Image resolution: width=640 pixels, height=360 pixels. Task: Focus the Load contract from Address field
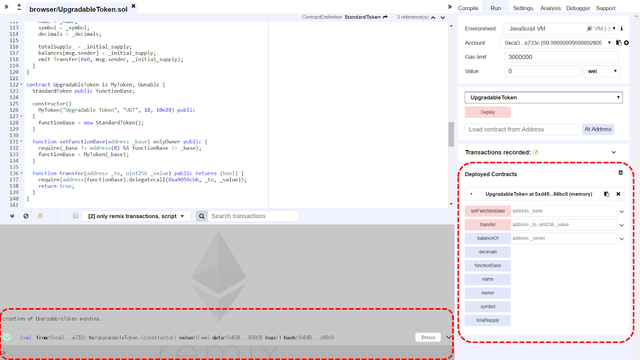coord(522,129)
